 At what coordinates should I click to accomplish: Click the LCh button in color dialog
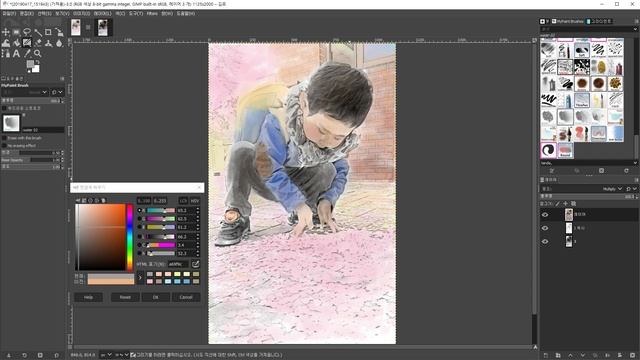[x=183, y=200]
